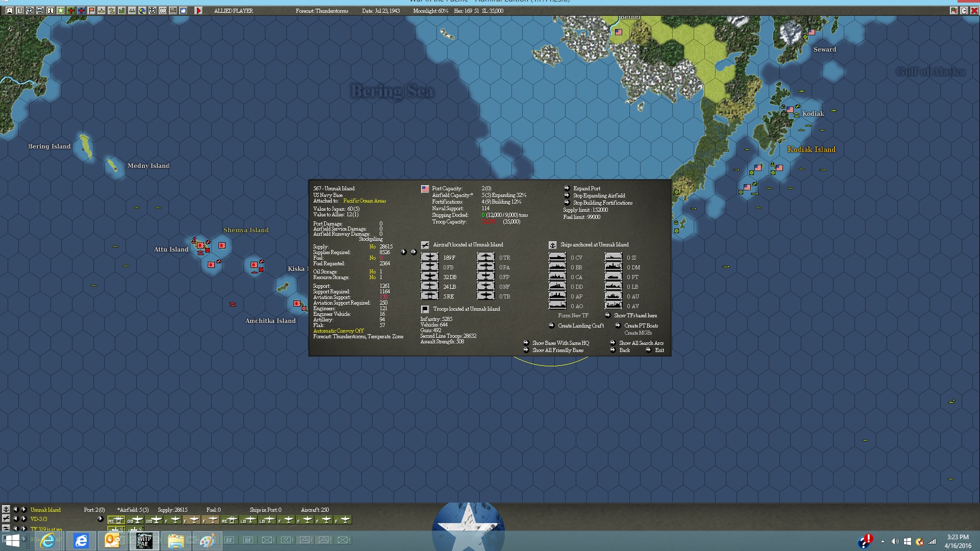
Task: Click the white star on green icon
Action: coord(61,10)
